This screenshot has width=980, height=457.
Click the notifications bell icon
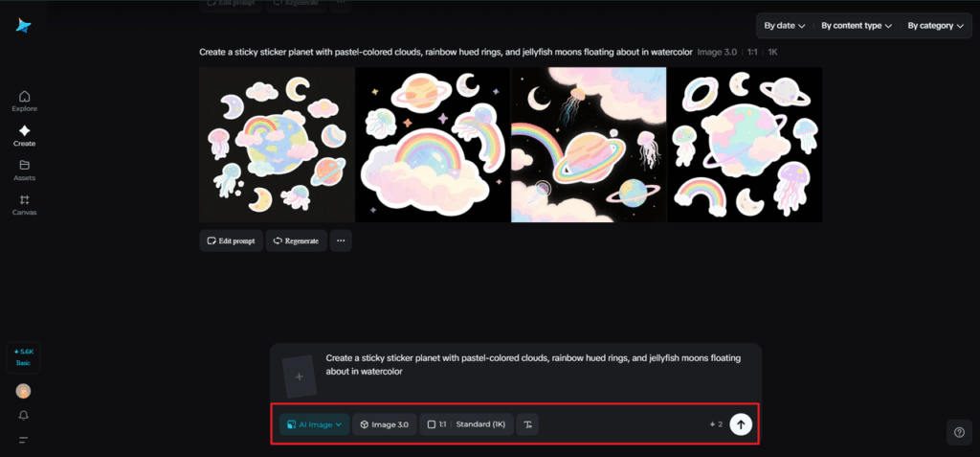24,416
